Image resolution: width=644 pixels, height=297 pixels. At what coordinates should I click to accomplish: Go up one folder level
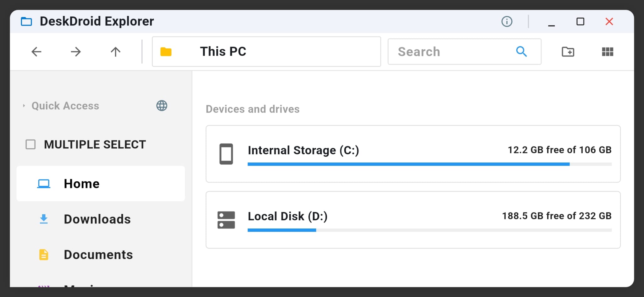click(x=115, y=52)
